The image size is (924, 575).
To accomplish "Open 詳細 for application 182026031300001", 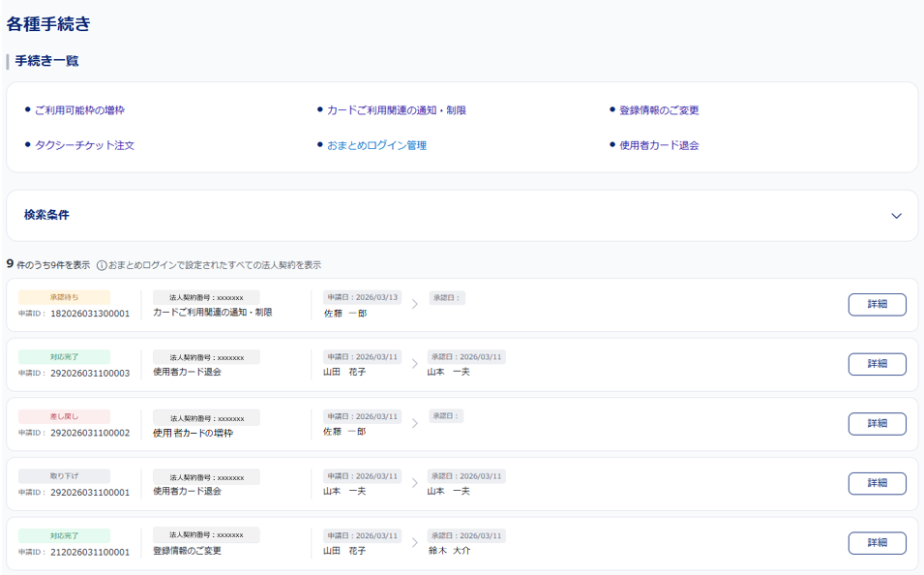I will click(x=877, y=304).
